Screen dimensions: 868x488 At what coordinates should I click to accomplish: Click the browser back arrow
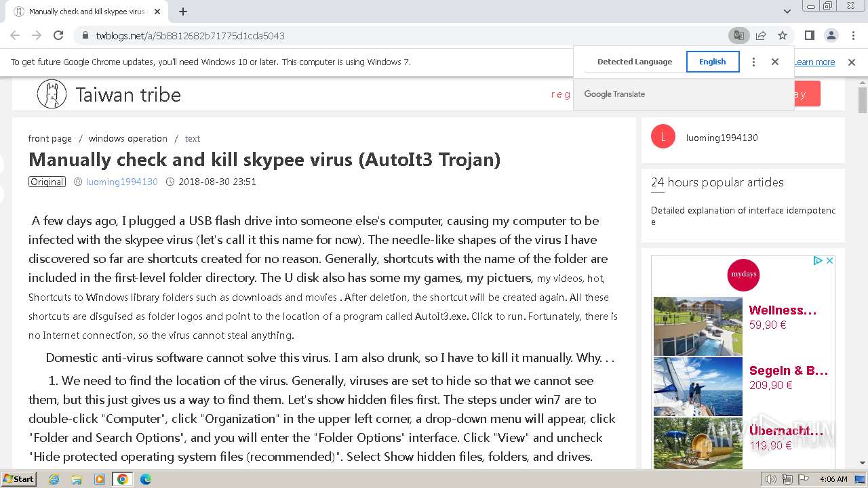[x=15, y=35]
